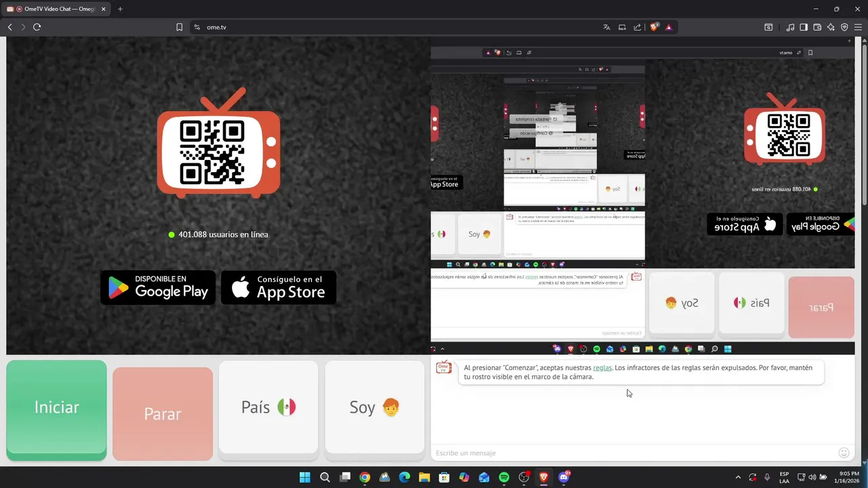This screenshot has height=488, width=868.
Task: Open File Explorer from the taskbar
Action: [x=425, y=477]
